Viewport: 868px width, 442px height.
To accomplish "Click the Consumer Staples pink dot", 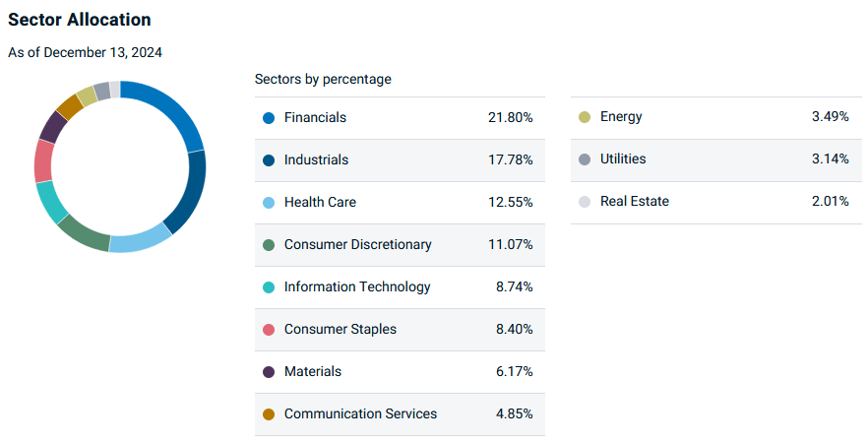I will [269, 330].
